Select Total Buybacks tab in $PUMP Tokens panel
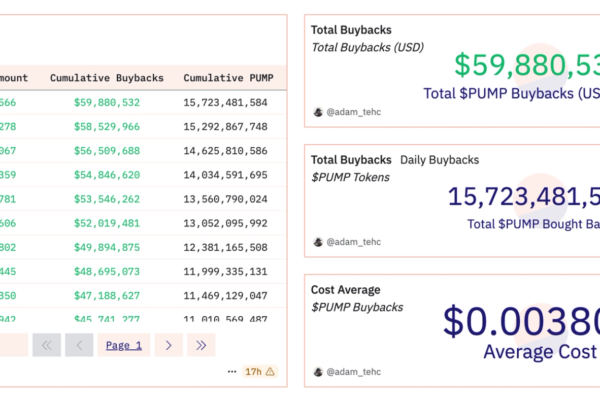The width and height of the screenshot is (600, 400). click(351, 160)
